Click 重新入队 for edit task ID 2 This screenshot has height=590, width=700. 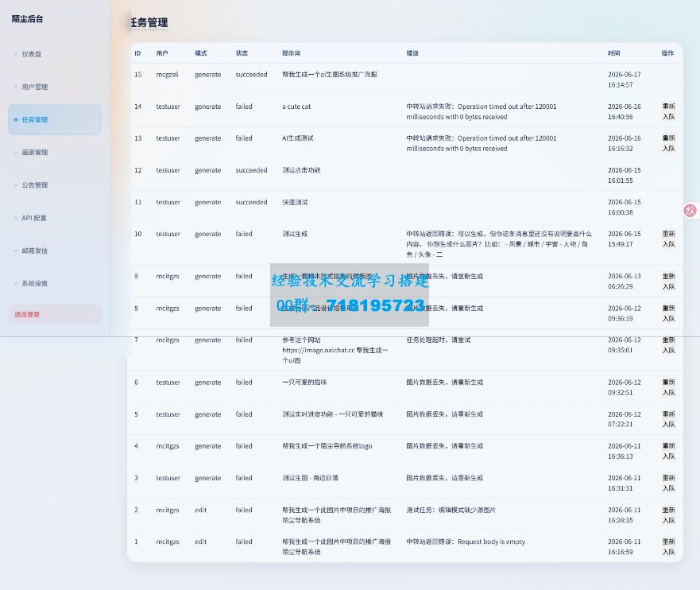click(668, 515)
